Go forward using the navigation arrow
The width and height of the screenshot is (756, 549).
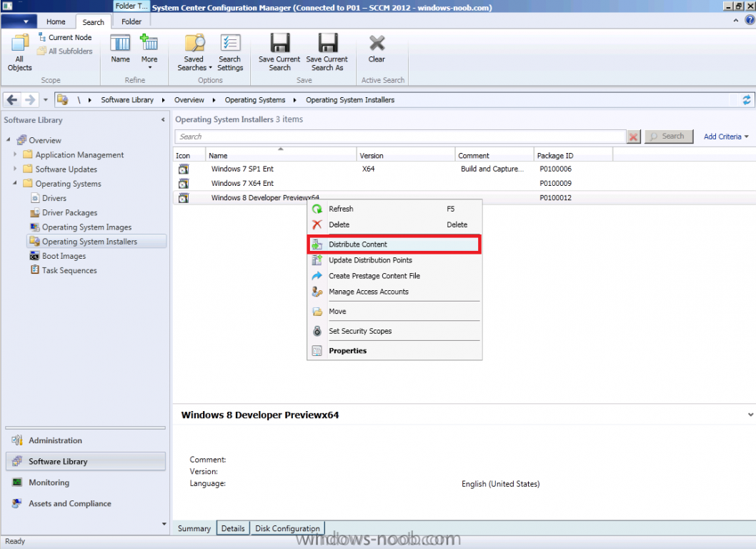30,100
